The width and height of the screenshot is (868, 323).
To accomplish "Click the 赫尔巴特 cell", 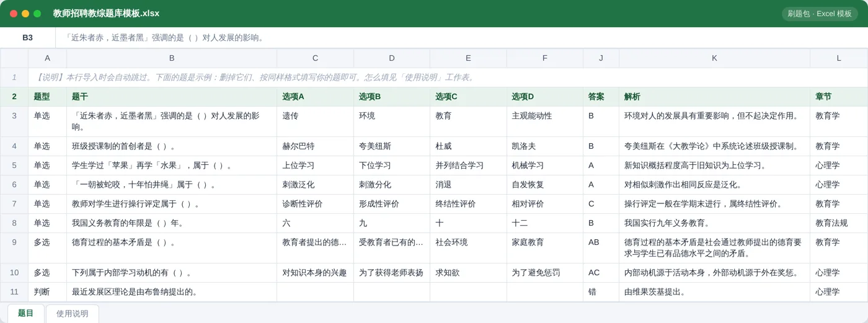I will (315, 146).
